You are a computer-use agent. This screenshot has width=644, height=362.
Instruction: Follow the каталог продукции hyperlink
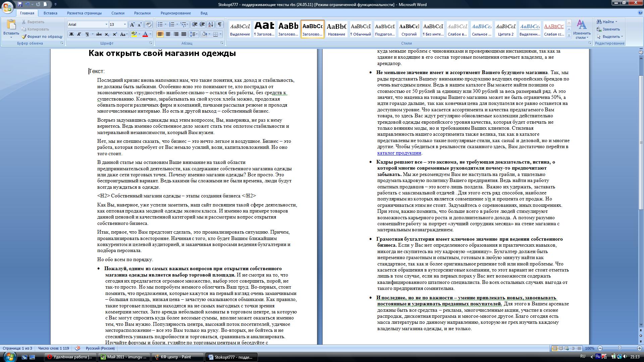399,153
